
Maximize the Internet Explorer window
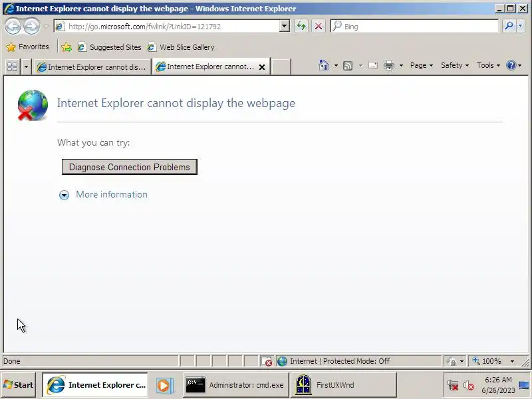point(510,9)
